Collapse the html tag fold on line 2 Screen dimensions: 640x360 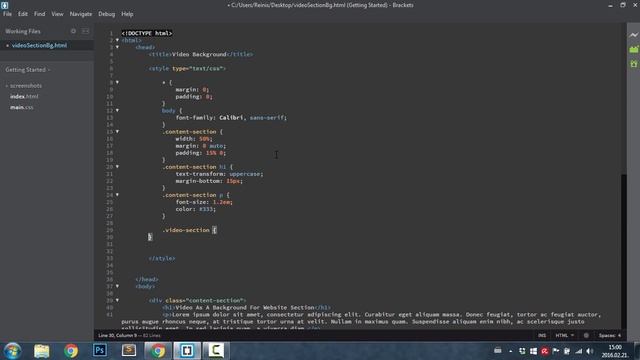point(118,40)
